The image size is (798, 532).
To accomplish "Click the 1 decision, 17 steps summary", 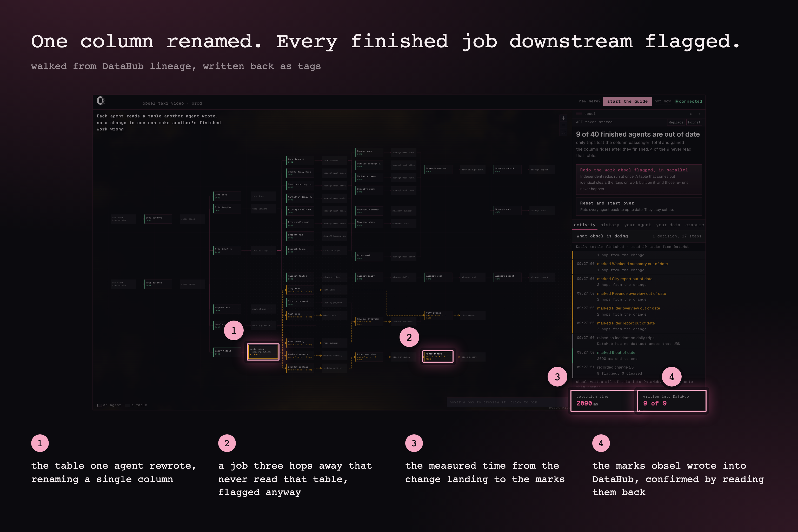I will pos(676,236).
